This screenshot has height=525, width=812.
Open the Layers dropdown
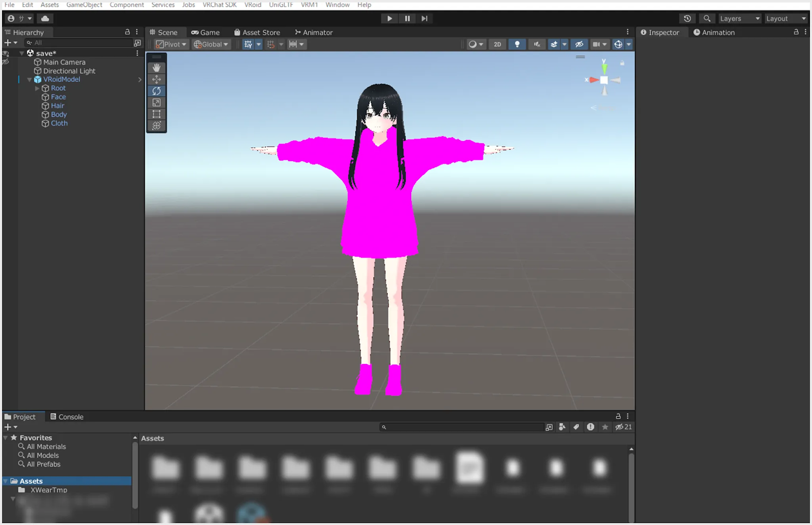[739, 18]
